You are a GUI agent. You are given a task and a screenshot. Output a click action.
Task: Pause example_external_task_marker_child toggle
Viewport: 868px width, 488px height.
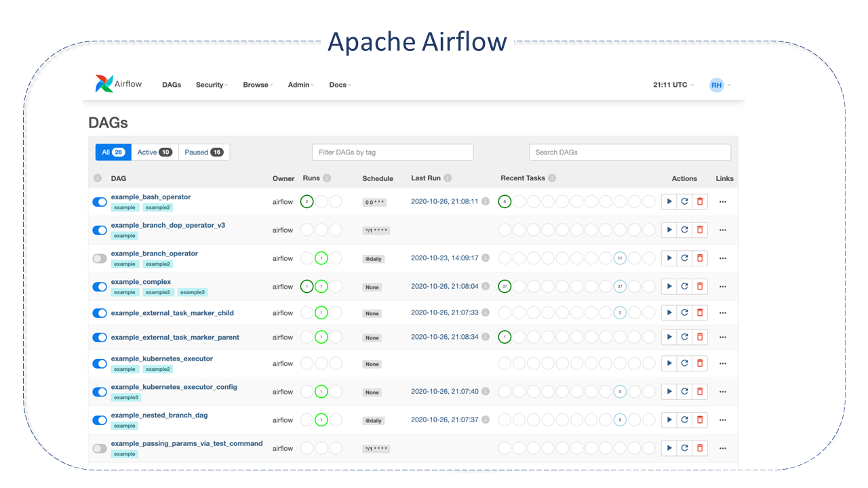[x=100, y=313]
